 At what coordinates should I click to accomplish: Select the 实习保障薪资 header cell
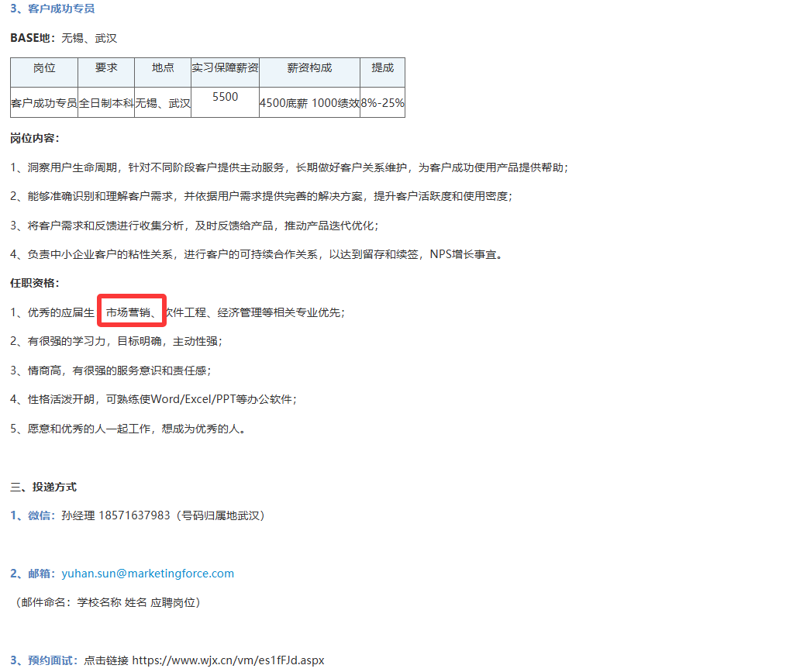pyautogui.click(x=225, y=68)
